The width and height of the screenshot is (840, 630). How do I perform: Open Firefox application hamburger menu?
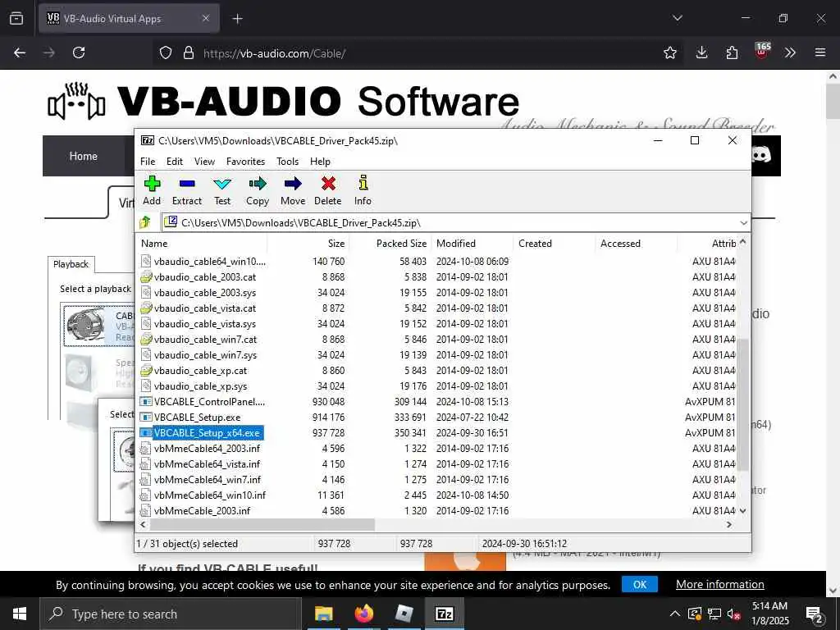(x=819, y=52)
